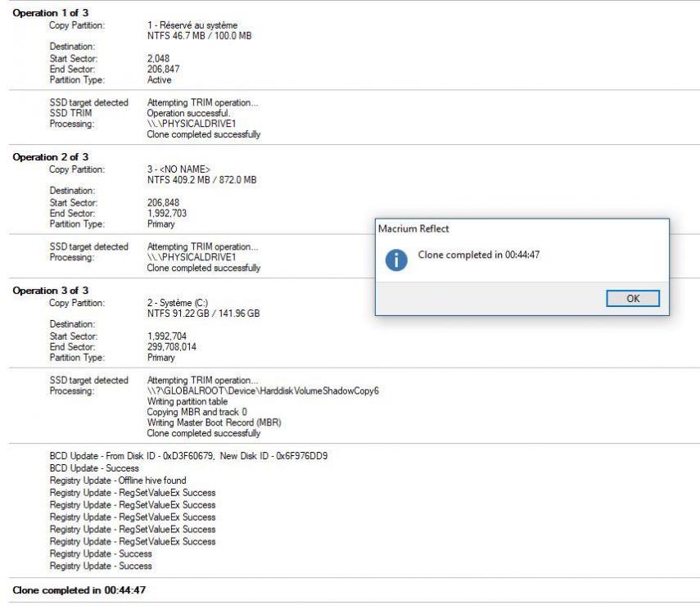This screenshot has width=700, height=614.
Task: Click '3 - <NO NAME>' partition name
Action: pyautogui.click(x=178, y=169)
